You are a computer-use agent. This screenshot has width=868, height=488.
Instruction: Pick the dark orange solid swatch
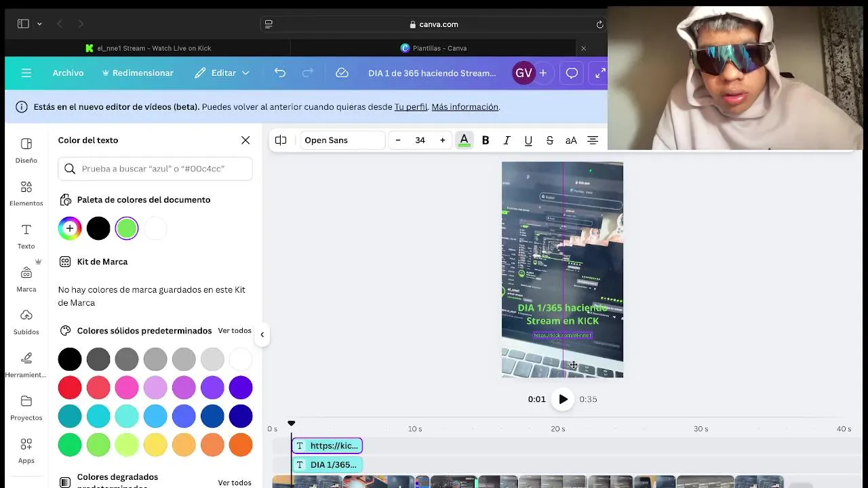point(241,445)
